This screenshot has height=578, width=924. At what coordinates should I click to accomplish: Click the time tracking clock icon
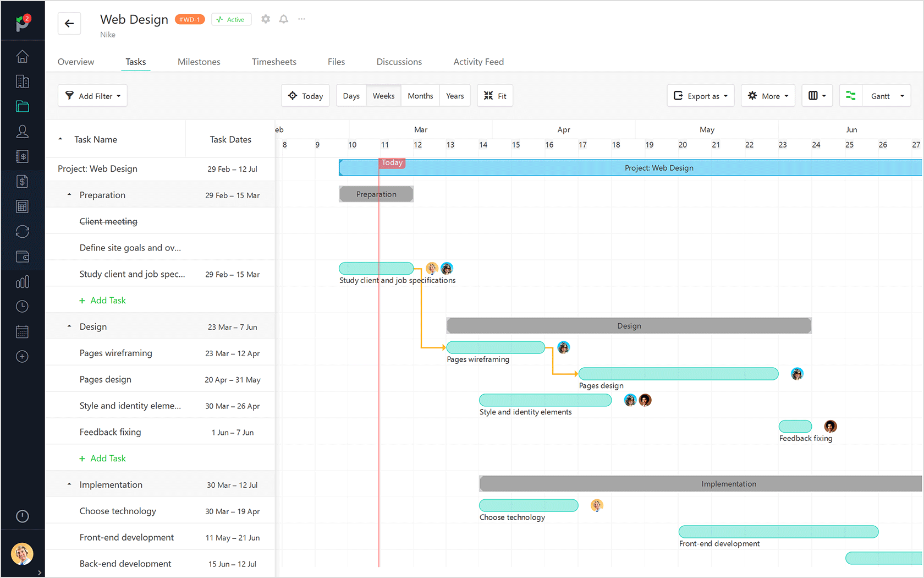(x=22, y=306)
